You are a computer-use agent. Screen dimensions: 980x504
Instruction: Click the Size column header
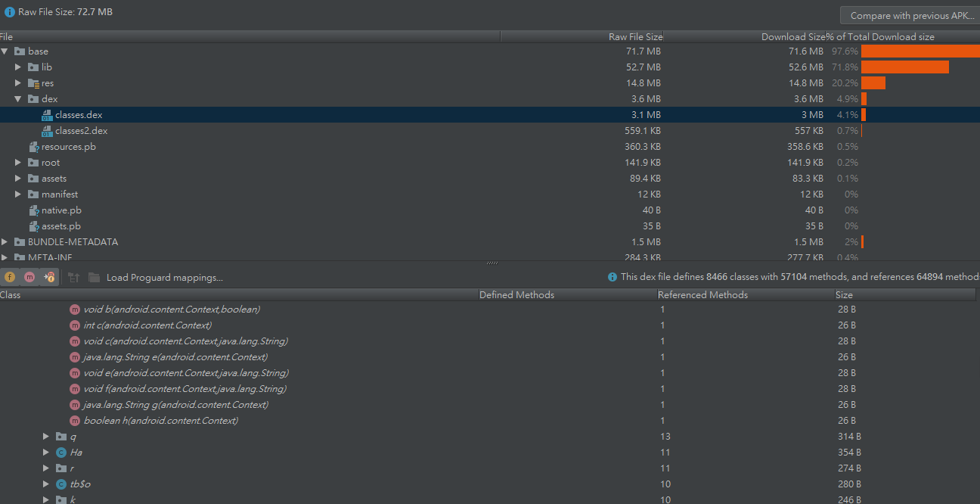pyautogui.click(x=904, y=294)
